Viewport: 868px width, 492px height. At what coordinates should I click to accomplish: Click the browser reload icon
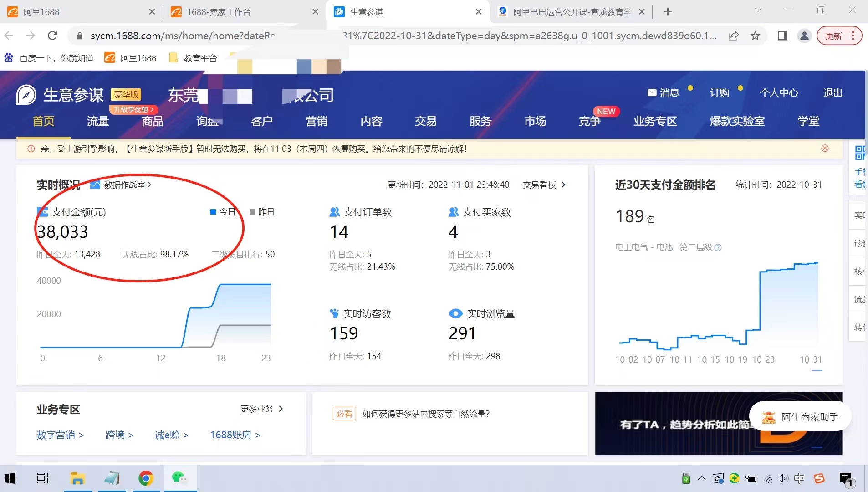[53, 36]
